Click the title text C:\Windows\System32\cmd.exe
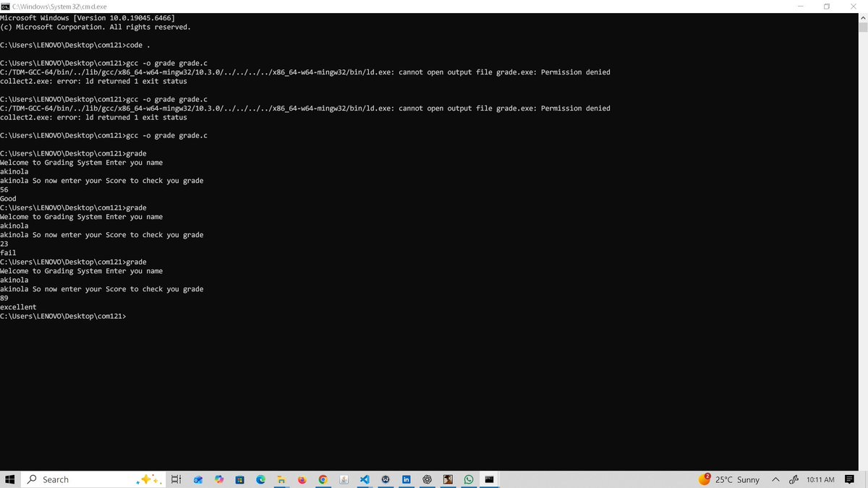Viewport: 868px width, 488px height. point(59,6)
